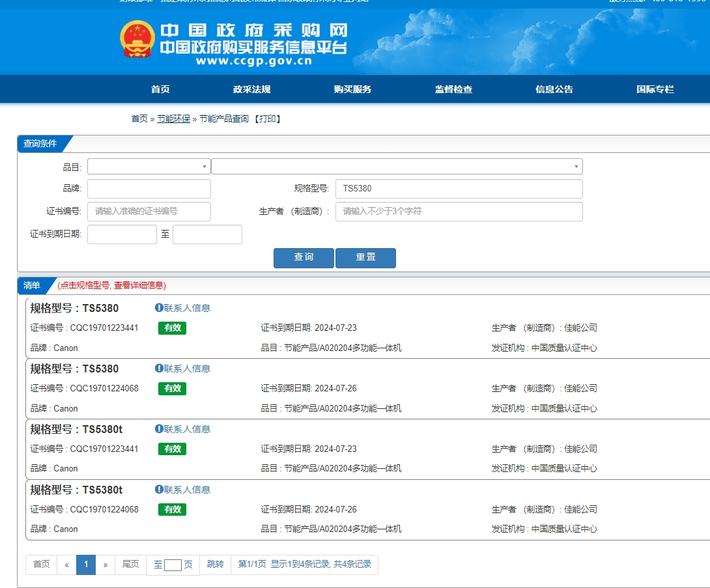Click the 有效 badge in last TS5380t entry
This screenshot has height=588, width=710.
172,509
